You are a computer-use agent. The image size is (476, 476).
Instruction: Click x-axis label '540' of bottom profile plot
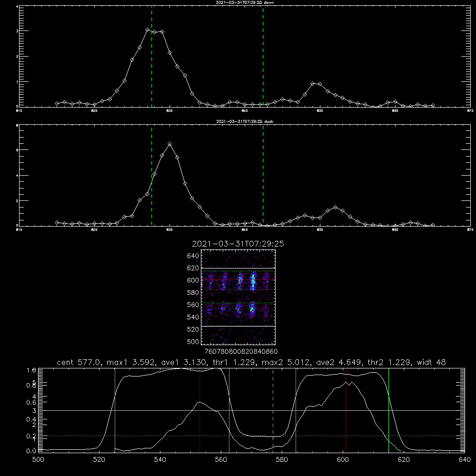[x=160, y=460]
